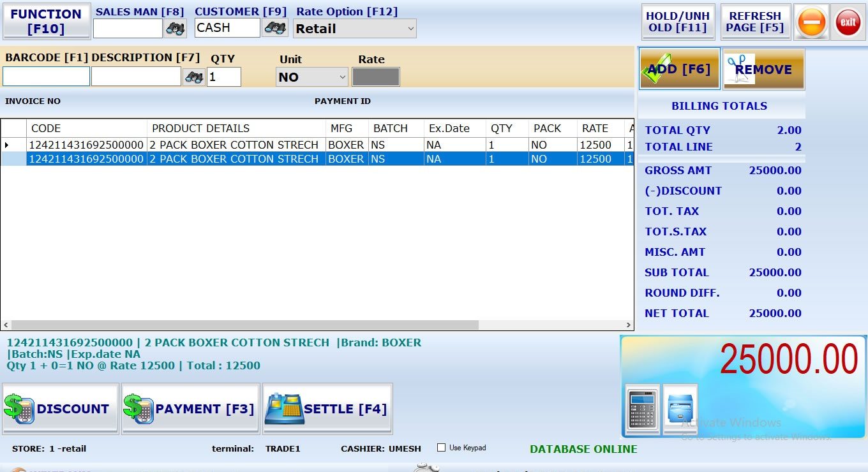Click the CODE column header

87,128
